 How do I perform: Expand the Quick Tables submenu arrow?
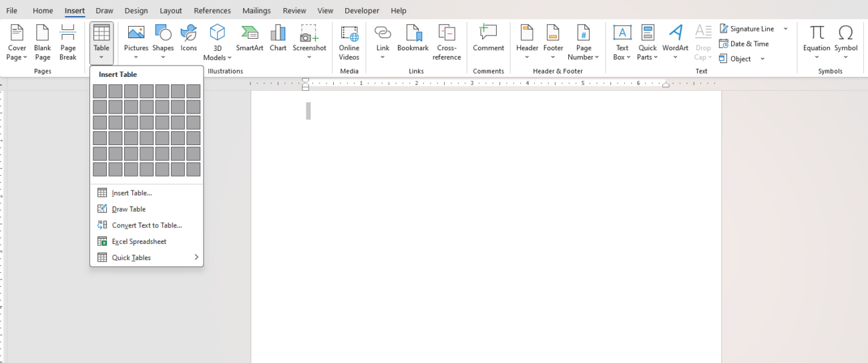[196, 257]
